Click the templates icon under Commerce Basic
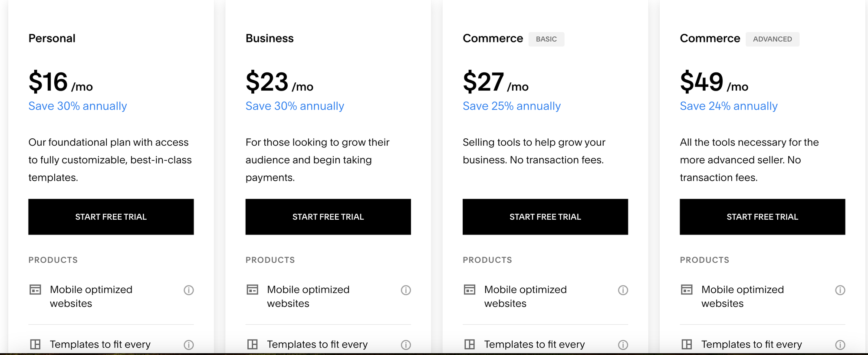 pos(470,344)
